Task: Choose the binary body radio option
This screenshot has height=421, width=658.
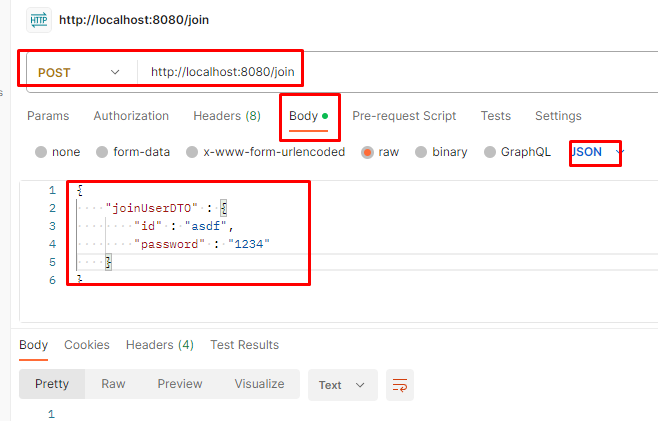Action: 421,152
